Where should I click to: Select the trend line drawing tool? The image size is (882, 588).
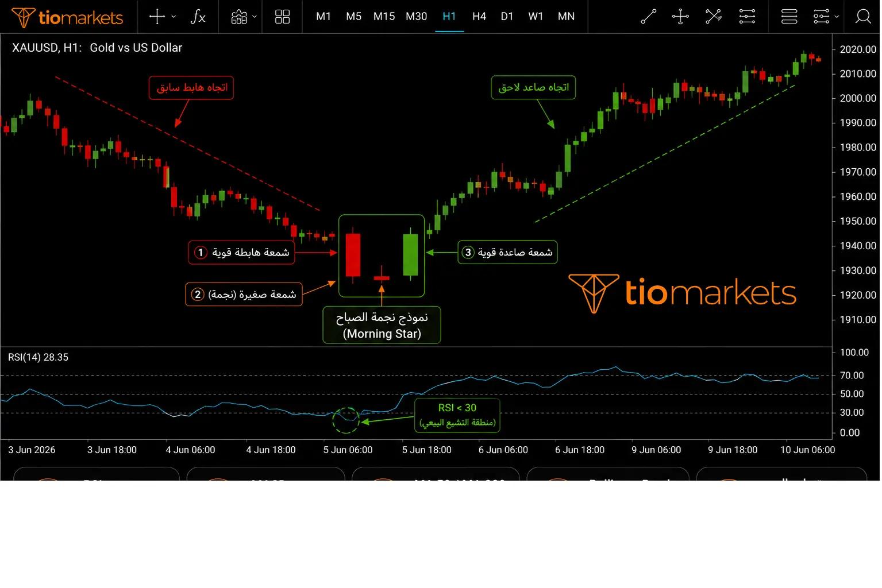(648, 17)
